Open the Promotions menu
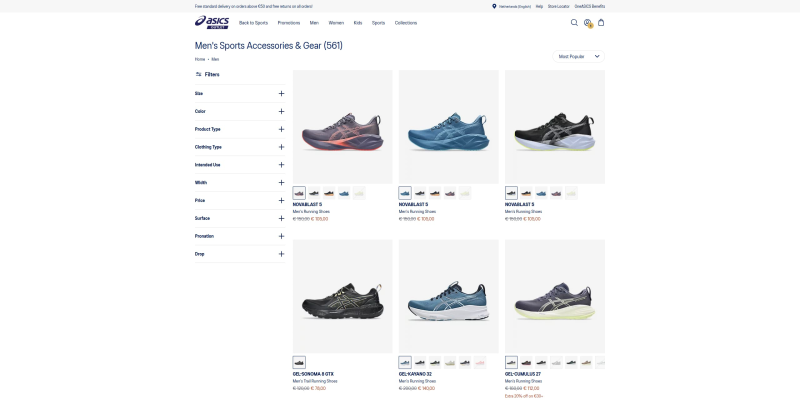Image resolution: width=800 pixels, height=400 pixels. [289, 23]
